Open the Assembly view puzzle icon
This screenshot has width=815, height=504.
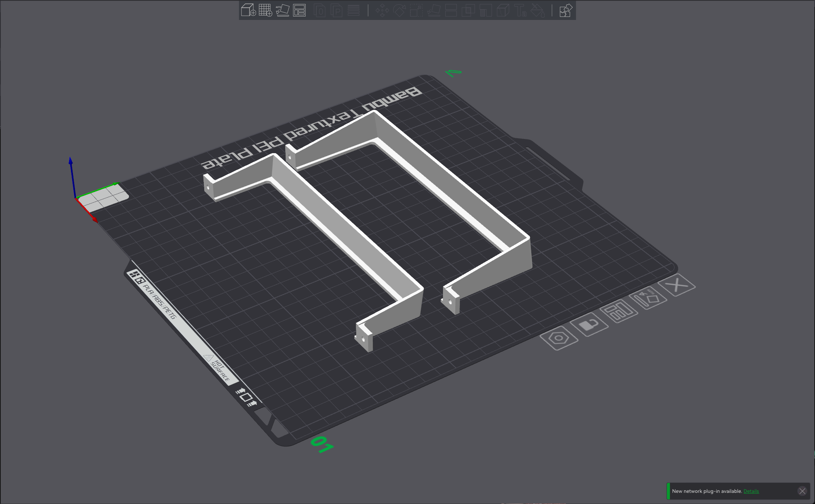[565, 10]
